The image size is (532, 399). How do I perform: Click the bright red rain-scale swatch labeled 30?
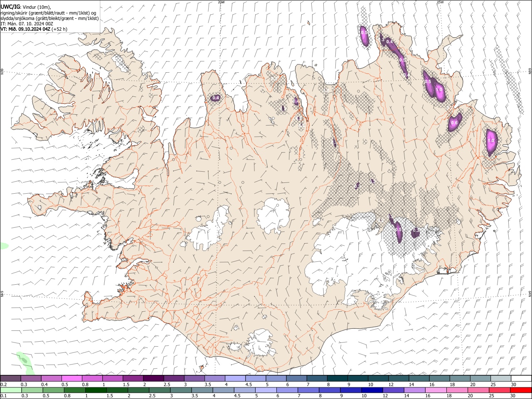click(520, 390)
